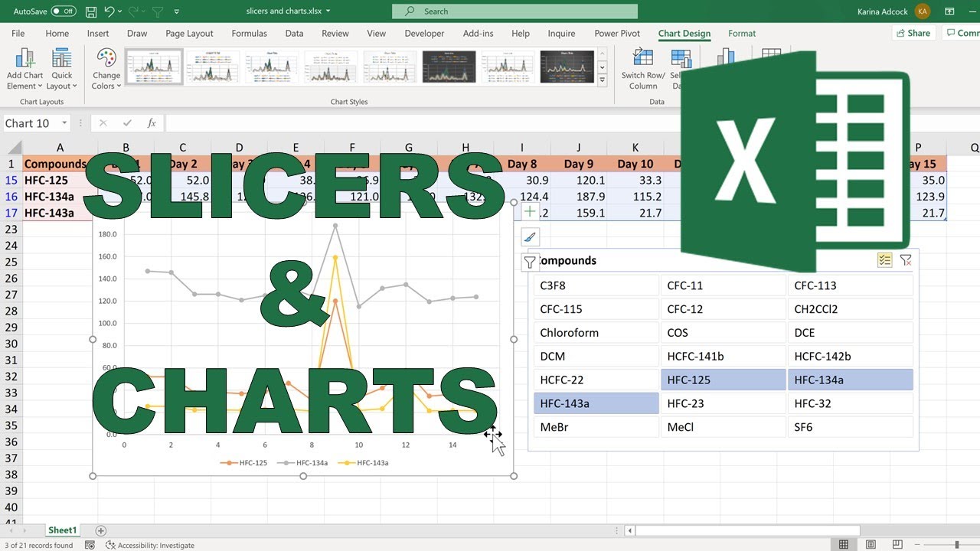Click the KA account avatar
980x551 pixels.
click(x=923, y=11)
